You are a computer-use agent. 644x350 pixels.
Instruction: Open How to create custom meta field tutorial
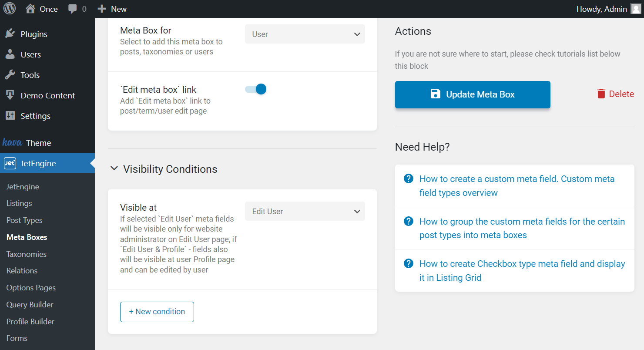point(517,185)
